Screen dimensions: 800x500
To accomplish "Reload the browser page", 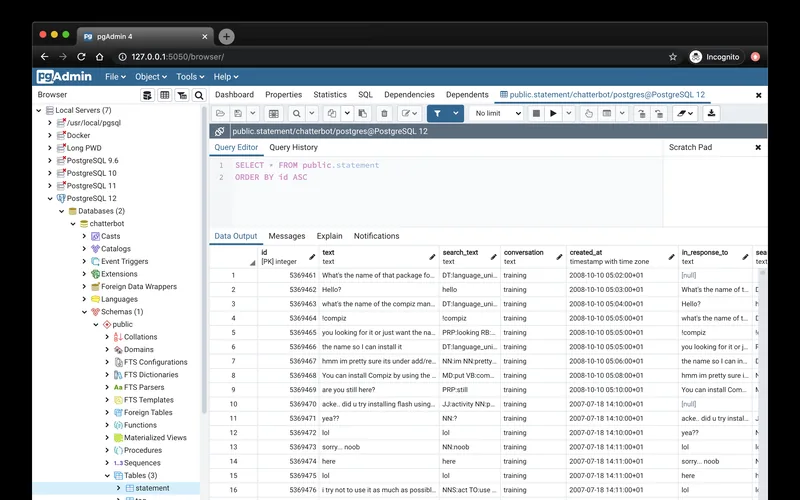I will [81, 57].
